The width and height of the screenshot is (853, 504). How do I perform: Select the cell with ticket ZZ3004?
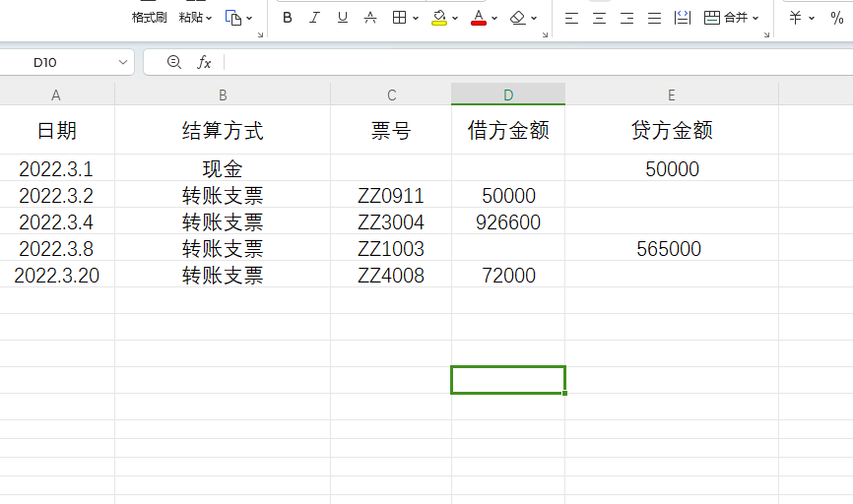coord(391,221)
